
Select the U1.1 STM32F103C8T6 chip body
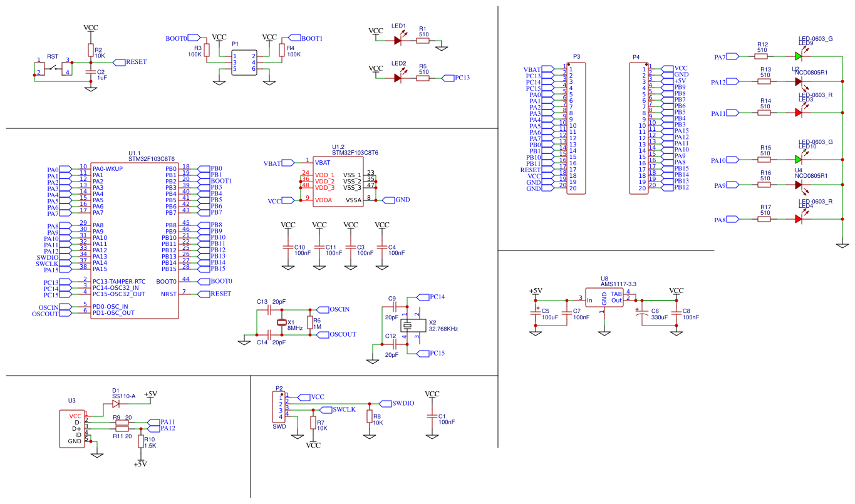[135, 240]
